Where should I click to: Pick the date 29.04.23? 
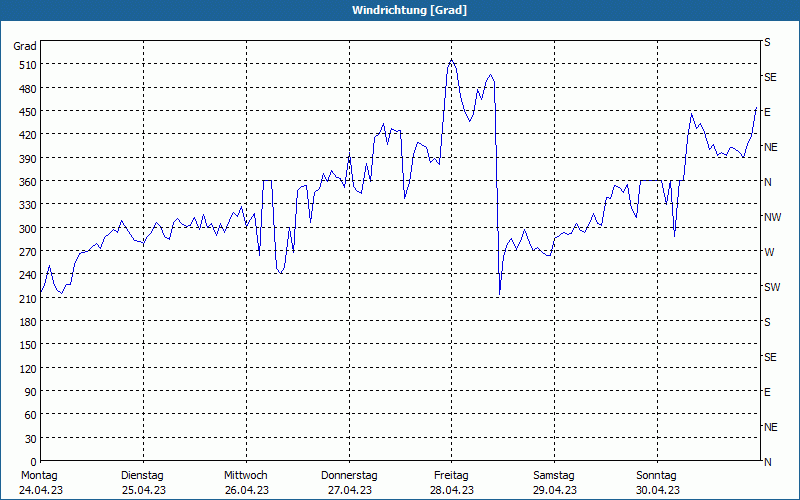[555, 491]
